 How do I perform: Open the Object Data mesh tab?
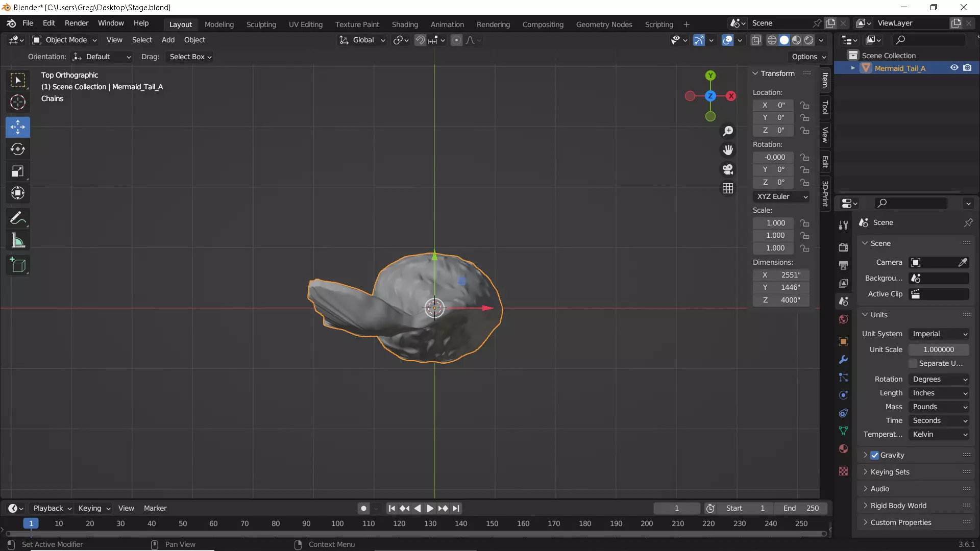point(843,431)
